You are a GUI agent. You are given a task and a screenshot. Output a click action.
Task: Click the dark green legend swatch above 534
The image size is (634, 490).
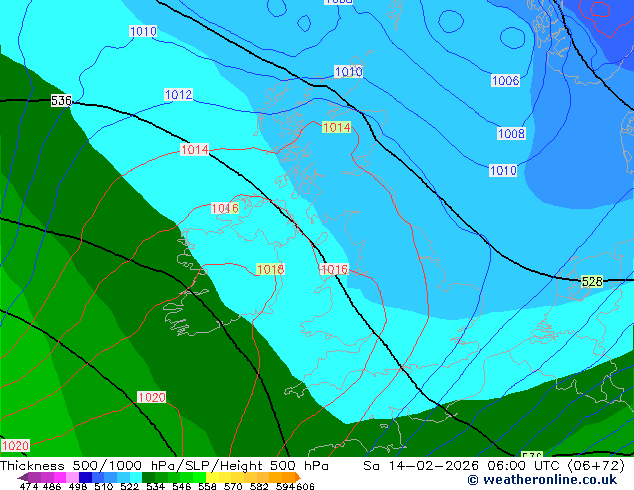coord(146,477)
